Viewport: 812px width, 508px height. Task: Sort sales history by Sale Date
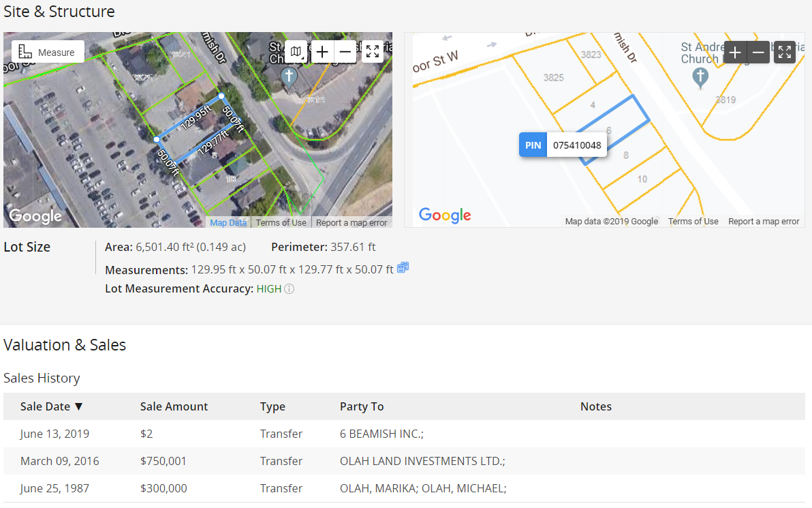(51, 406)
